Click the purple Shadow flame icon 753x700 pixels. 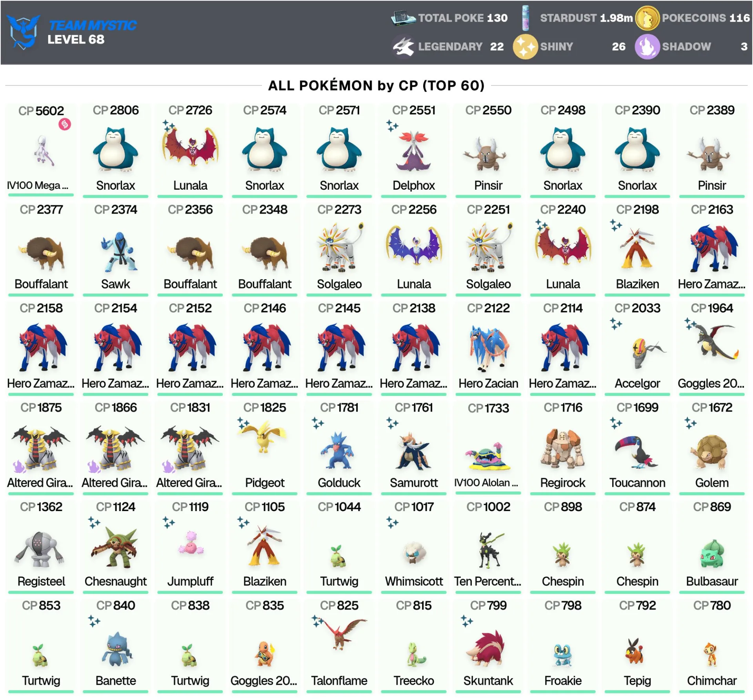647,47
